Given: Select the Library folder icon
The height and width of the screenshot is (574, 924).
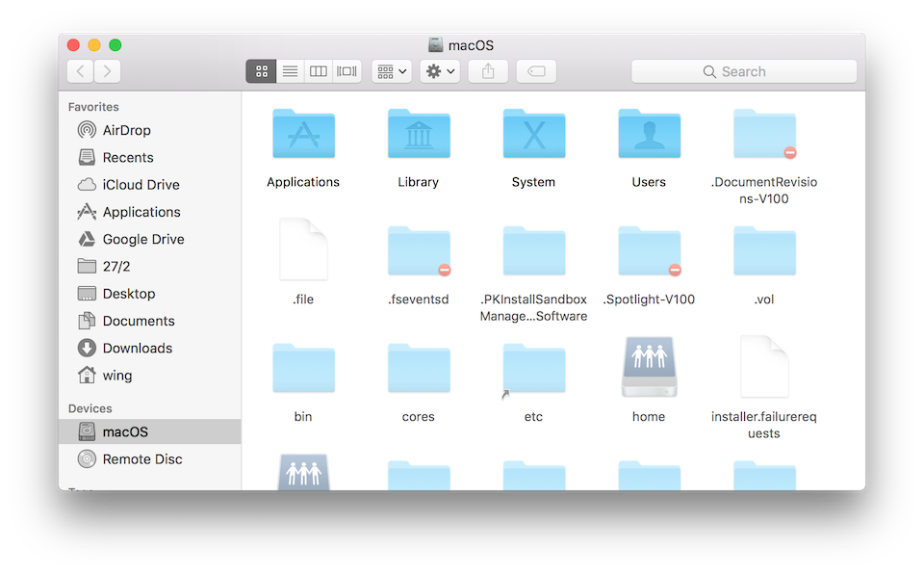Looking at the screenshot, I should (x=419, y=134).
